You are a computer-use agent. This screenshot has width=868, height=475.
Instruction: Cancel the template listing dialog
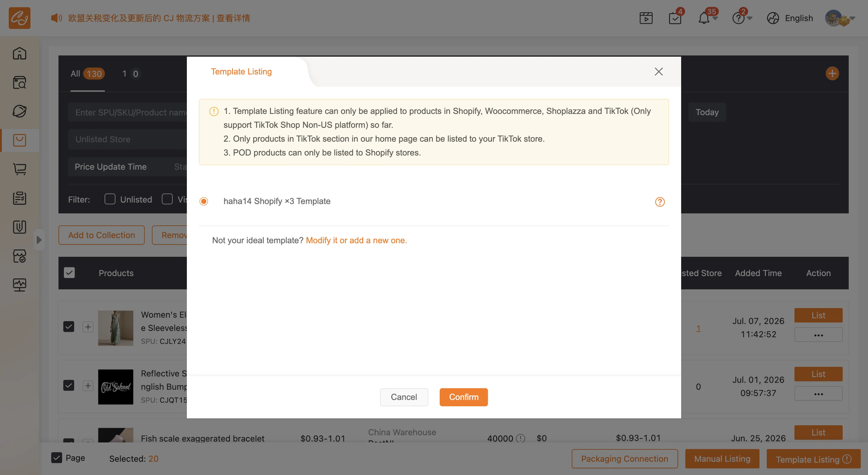[404, 397]
